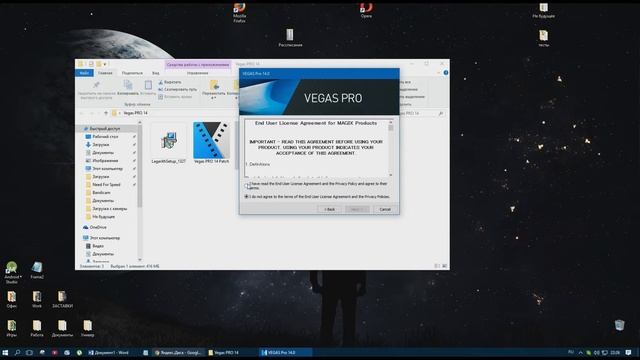Click the search magnifier in Explorer

click(441, 113)
